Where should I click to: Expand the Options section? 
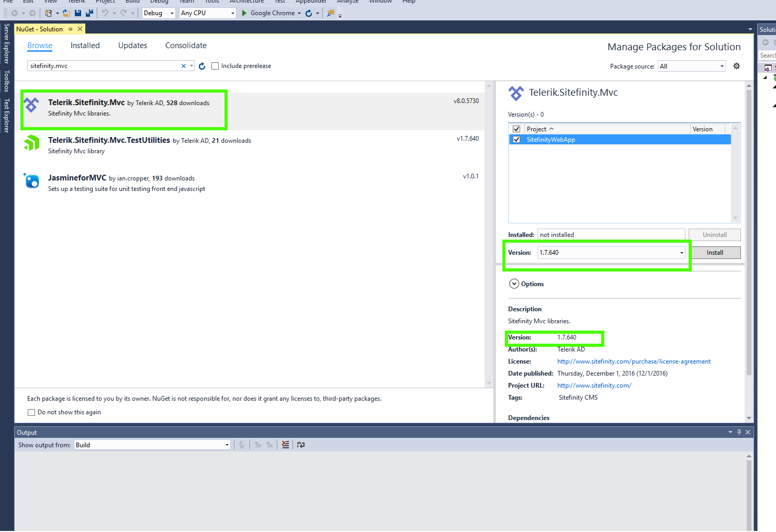coord(514,284)
